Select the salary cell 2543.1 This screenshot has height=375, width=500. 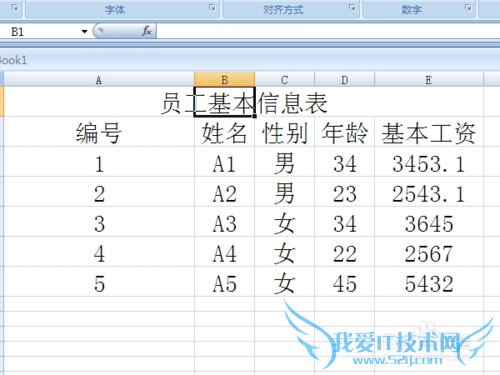[x=429, y=192]
